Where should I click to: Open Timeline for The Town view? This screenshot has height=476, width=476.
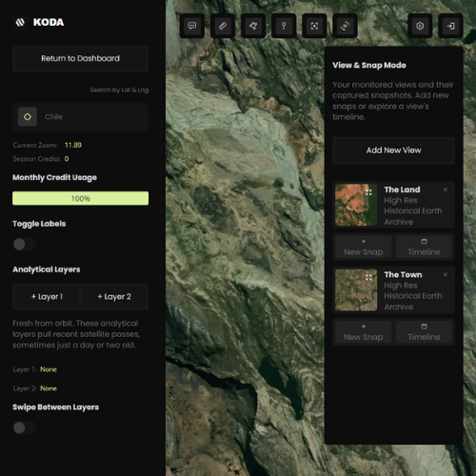[x=424, y=332]
